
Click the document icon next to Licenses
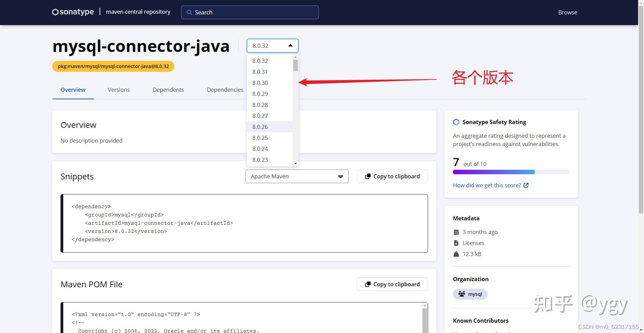coord(456,243)
